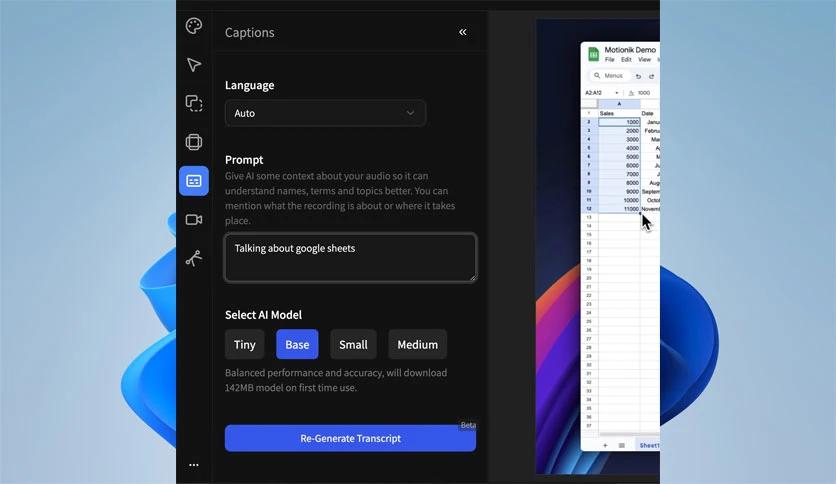Image resolution: width=836 pixels, height=484 pixels.
Task: Open Edit menu in Sheets preview
Action: point(626,60)
